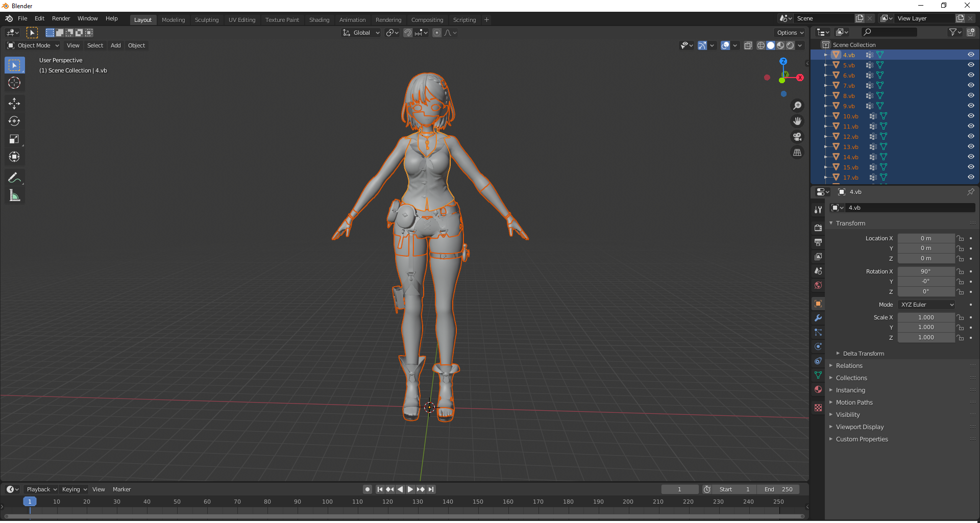
Task: Open the Render menu
Action: [61, 18]
